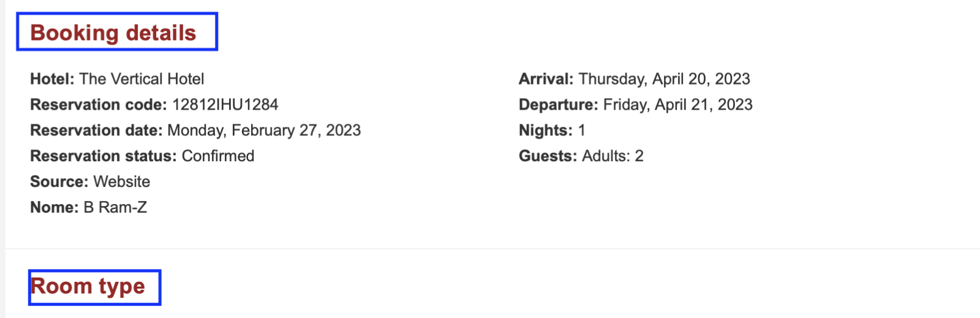Click reservation date Monday, February 27, 2023
The image size is (980, 318).
[x=264, y=131]
